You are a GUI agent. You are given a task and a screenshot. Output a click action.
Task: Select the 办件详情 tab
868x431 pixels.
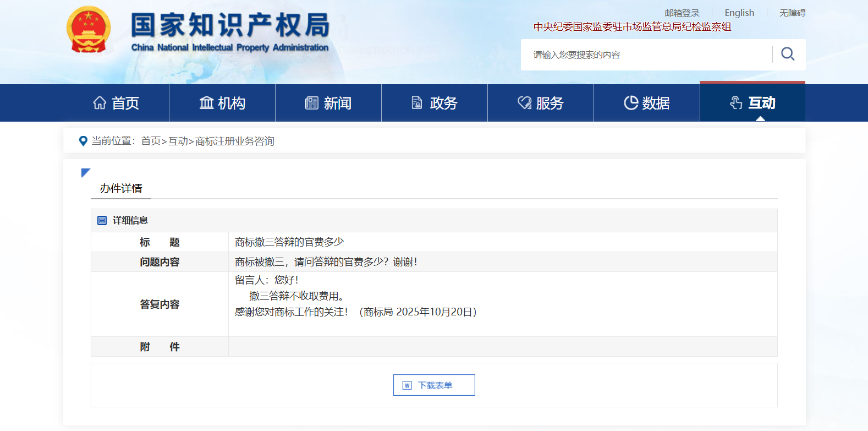(121, 188)
